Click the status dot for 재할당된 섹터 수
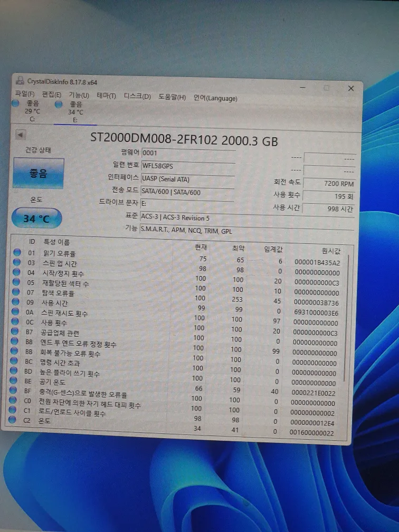This screenshot has width=399, height=532. pyautogui.click(x=16, y=282)
